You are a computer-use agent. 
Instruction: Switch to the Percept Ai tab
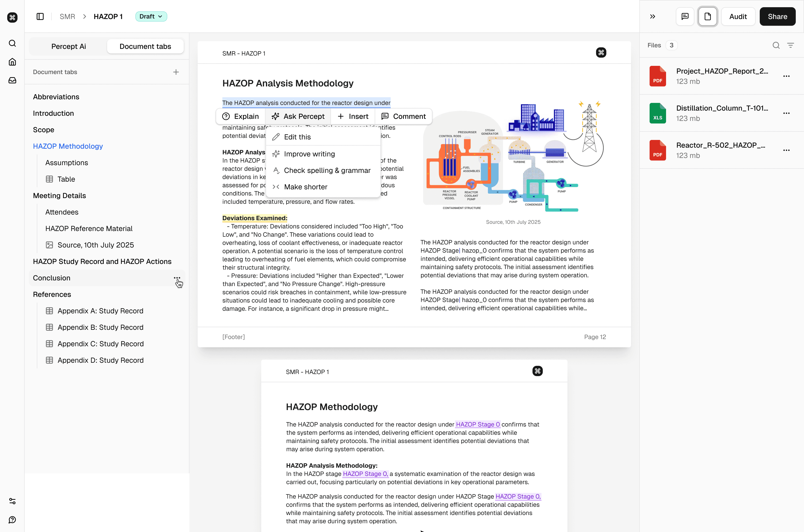68,46
